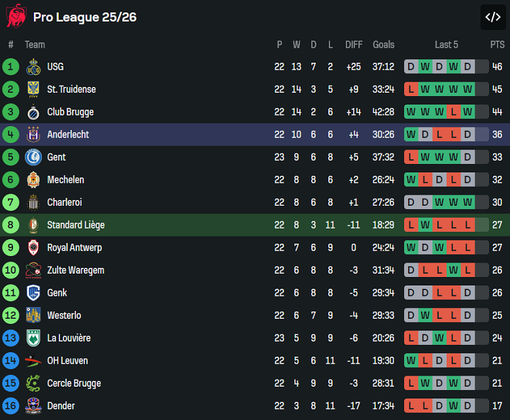Screen dimensions: 510x420
Task: Click the Club Brugge crest icon
Action: pos(33,112)
